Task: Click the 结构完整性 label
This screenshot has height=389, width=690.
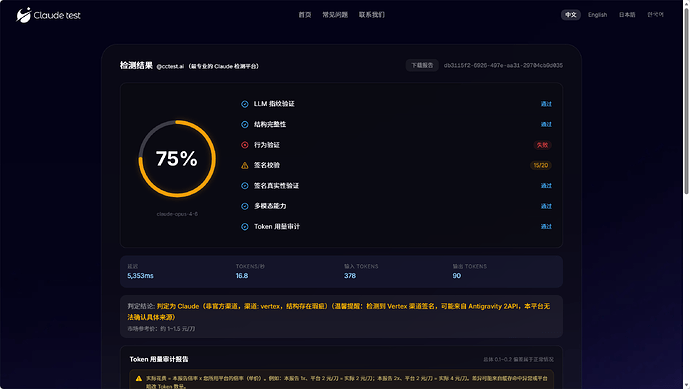Action: (x=270, y=125)
